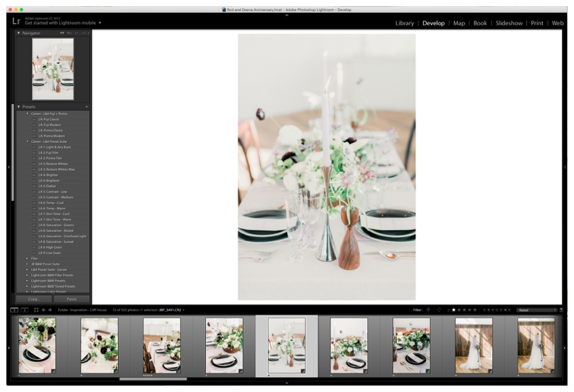Image resolution: width=574 pixels, height=392 pixels.
Task: Click the Paste button
Action: [71, 299]
